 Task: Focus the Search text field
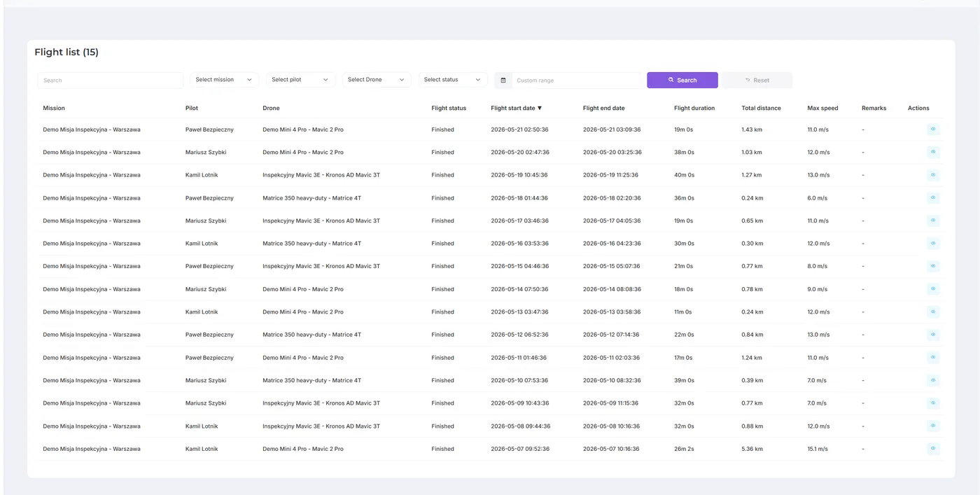point(111,81)
